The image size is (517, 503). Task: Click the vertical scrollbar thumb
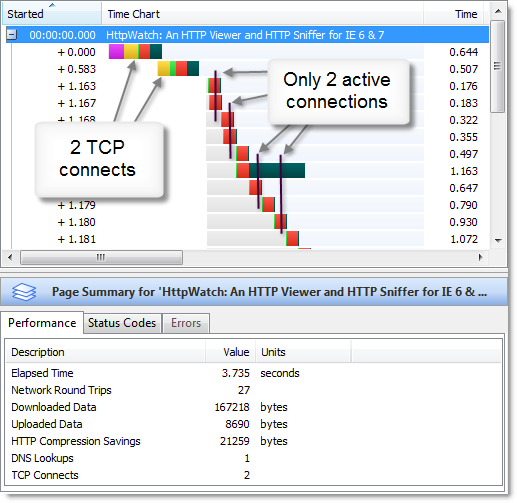click(x=498, y=66)
